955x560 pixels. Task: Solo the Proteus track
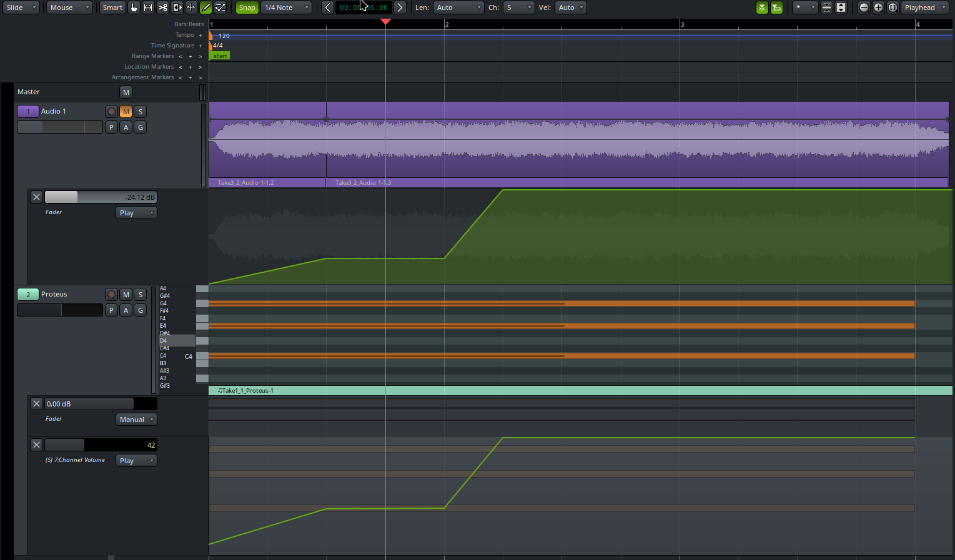point(141,294)
